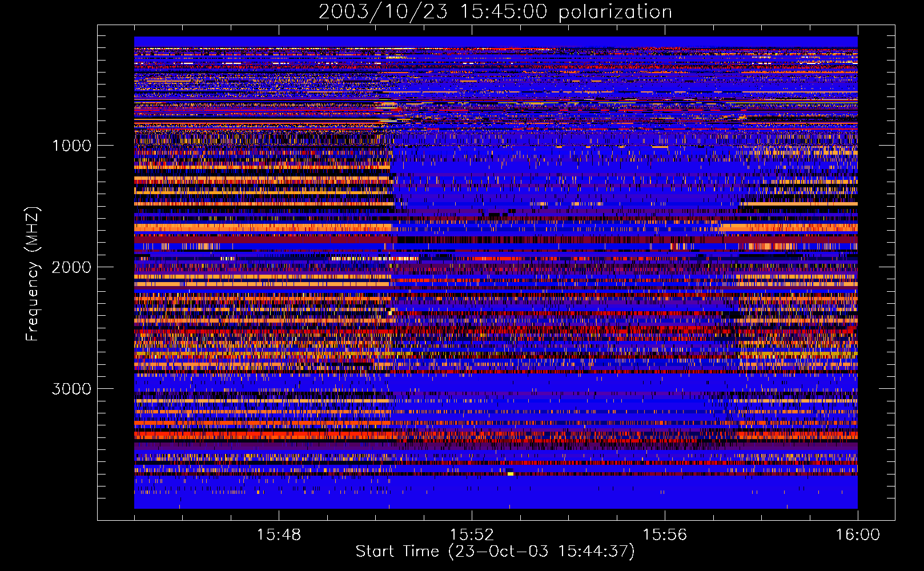Click the bright yellow pixel near 15:53
The width and height of the screenshot is (924, 571).
(510, 473)
